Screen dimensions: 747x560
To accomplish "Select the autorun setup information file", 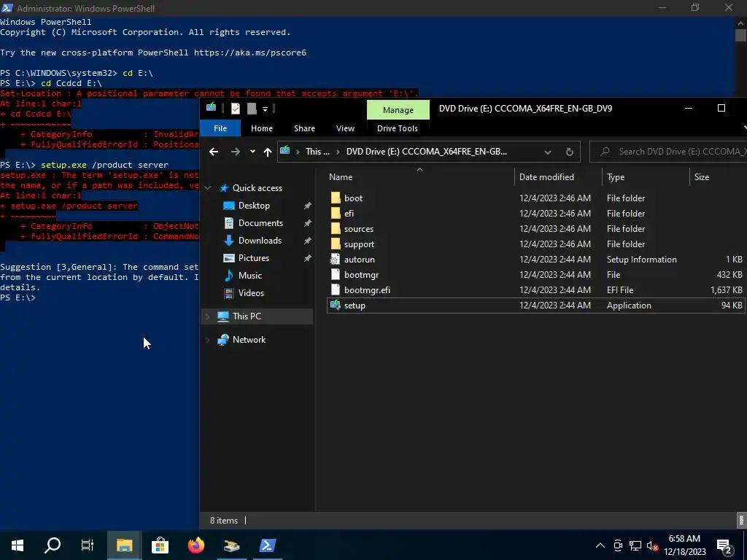I will (x=359, y=259).
